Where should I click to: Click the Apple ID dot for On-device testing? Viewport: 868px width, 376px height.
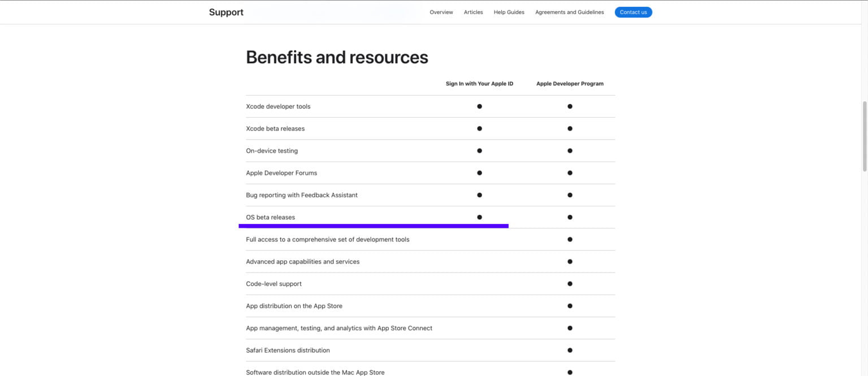[x=479, y=150]
